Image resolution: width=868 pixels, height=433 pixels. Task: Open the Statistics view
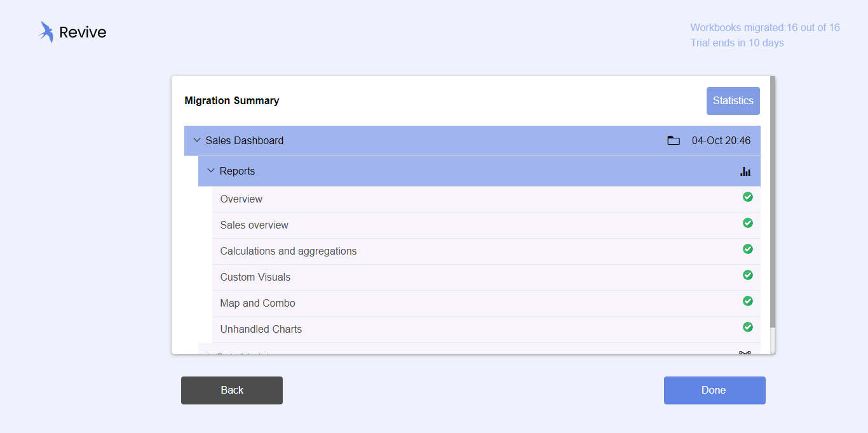point(733,101)
